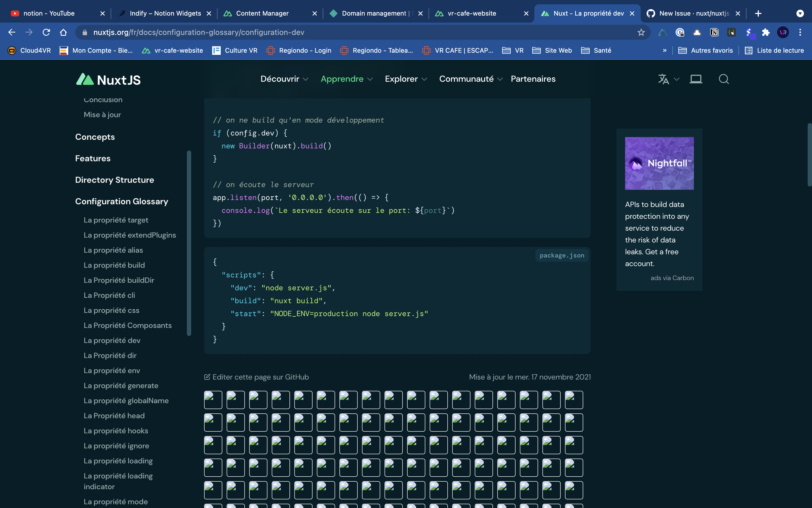Open La propriété generate page
The height and width of the screenshot is (508, 812).
[x=121, y=385]
